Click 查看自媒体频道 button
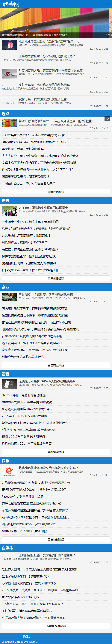Image resolution: width=112 pixels, height=644 pixels. pos(56,626)
